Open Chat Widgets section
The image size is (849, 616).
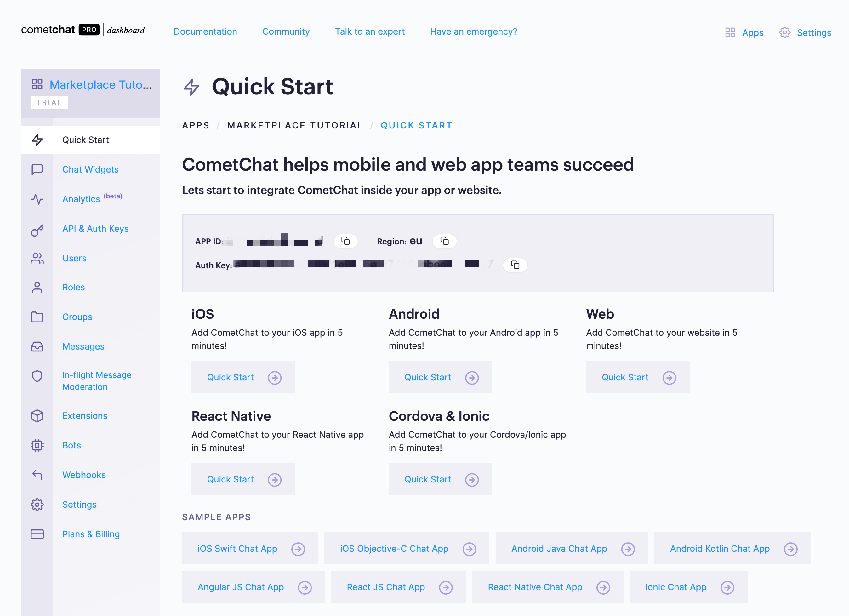(91, 169)
